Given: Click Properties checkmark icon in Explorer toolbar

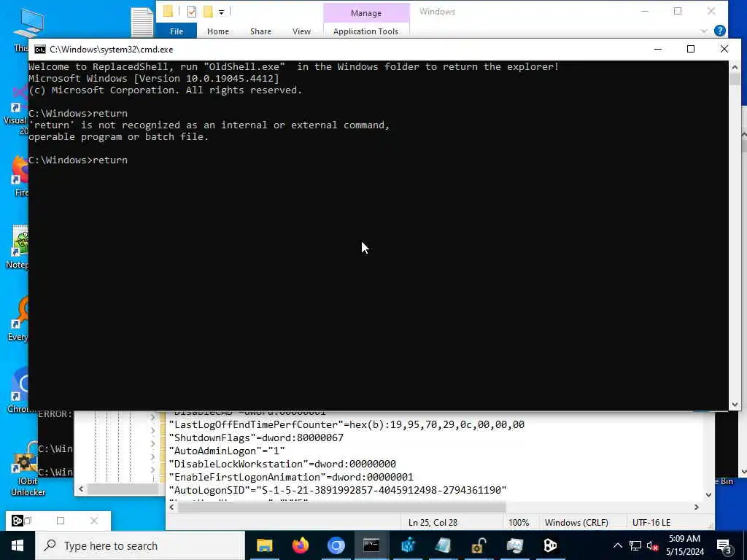Looking at the screenshot, I should click(192, 12).
